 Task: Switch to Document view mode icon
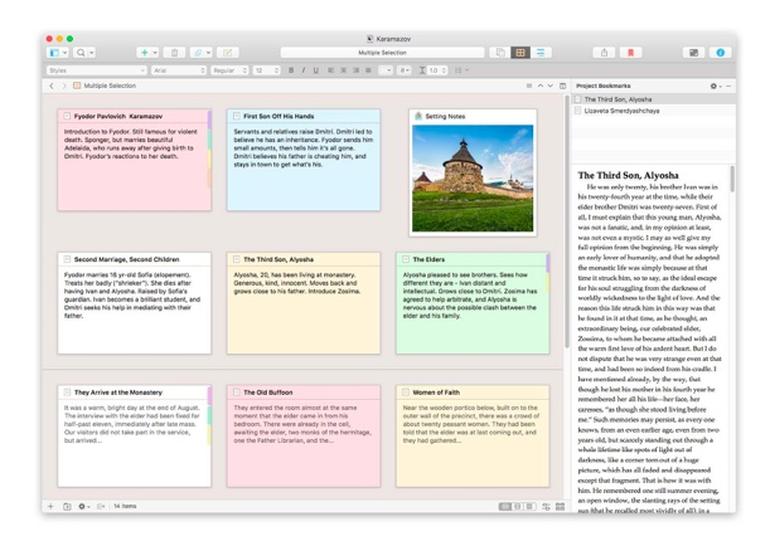coord(500,53)
